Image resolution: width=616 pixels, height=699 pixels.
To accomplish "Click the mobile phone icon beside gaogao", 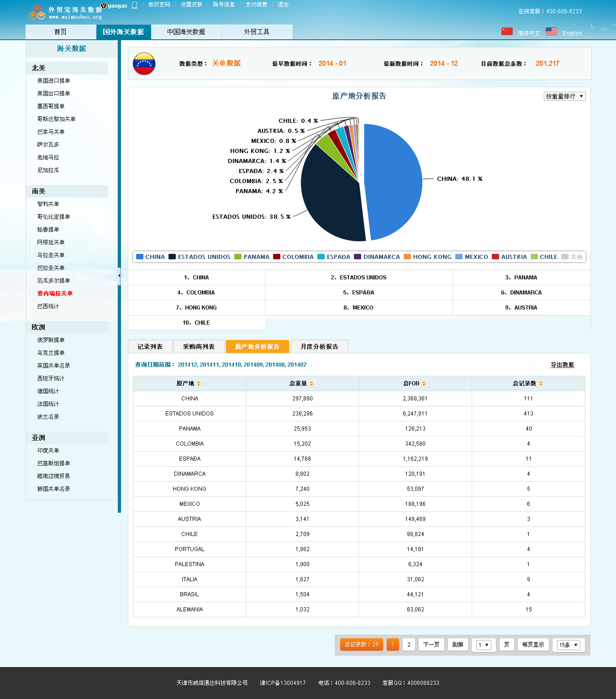I will coord(134,5).
